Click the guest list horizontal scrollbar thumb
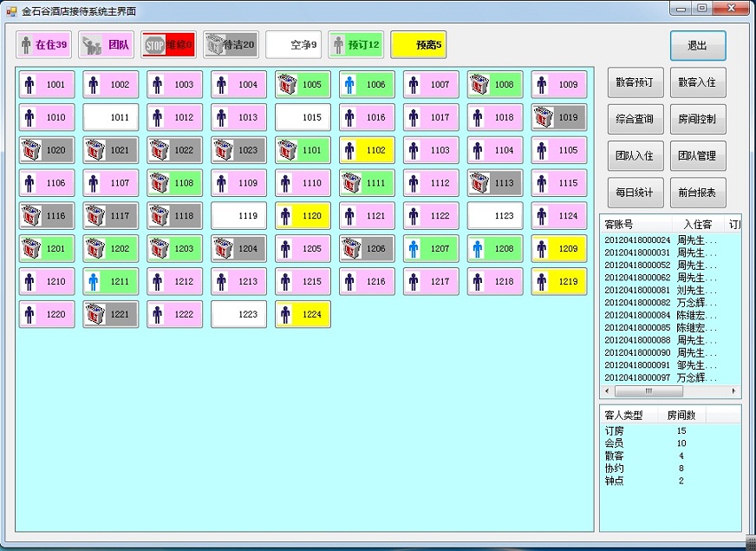The image size is (756, 551). pyautogui.click(x=648, y=391)
